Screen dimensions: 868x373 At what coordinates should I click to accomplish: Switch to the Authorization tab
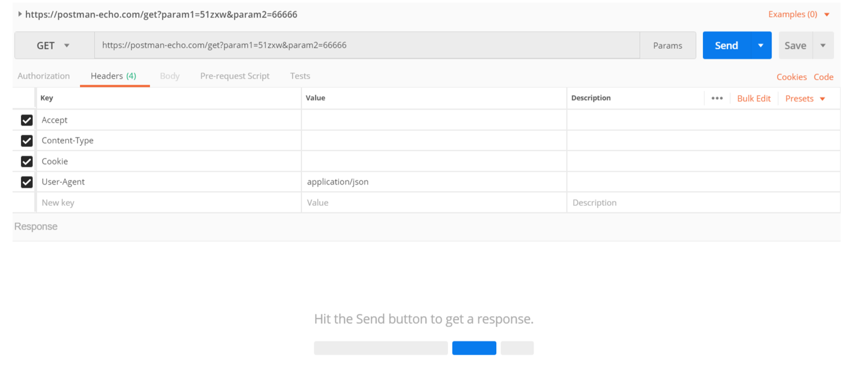[x=43, y=76]
